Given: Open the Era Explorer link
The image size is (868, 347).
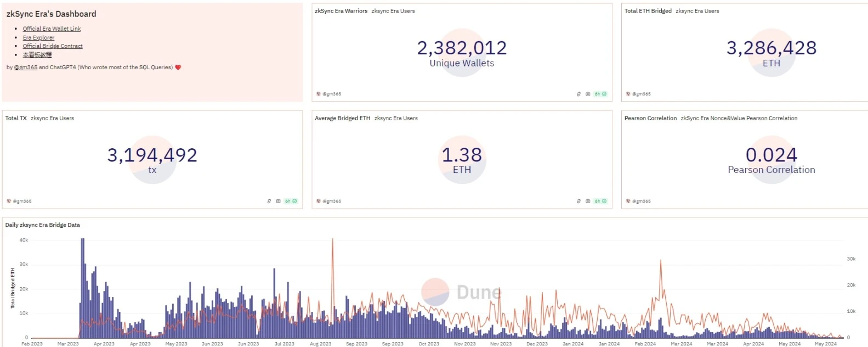Looking at the screenshot, I should 38,37.
